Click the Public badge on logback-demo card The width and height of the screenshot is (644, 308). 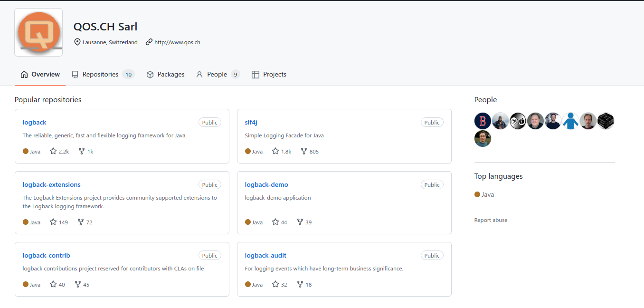pos(432,184)
